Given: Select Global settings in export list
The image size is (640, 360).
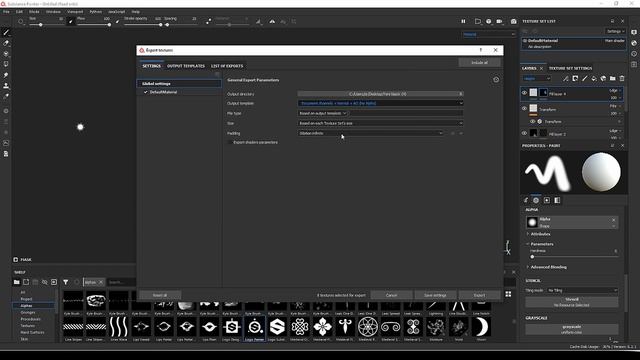Looking at the screenshot, I should click(x=179, y=83).
